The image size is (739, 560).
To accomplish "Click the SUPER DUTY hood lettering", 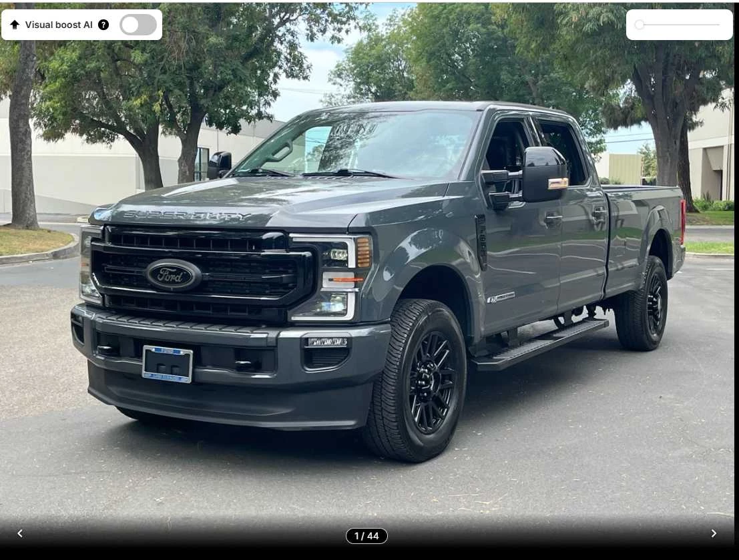I will tap(187, 216).
